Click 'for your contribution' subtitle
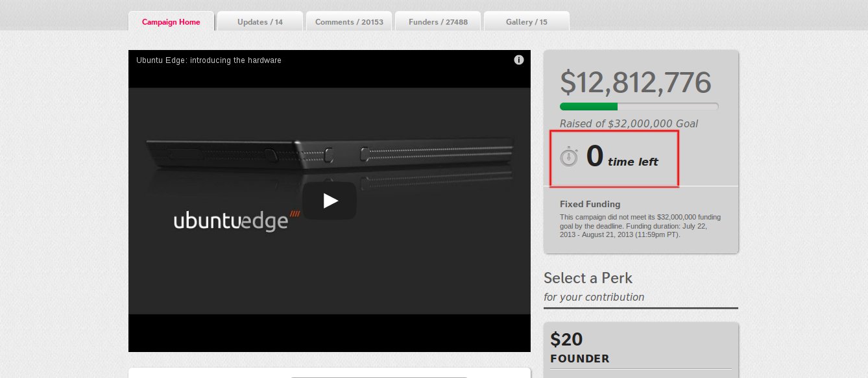 pyautogui.click(x=594, y=297)
